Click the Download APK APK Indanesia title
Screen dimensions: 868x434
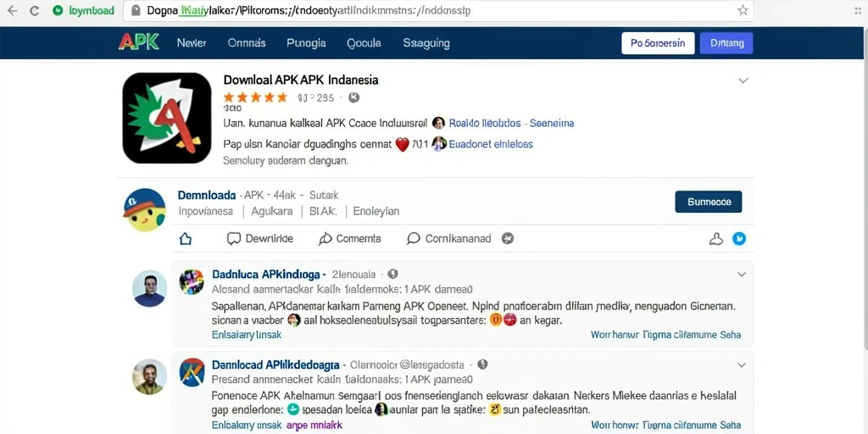pyautogui.click(x=301, y=80)
